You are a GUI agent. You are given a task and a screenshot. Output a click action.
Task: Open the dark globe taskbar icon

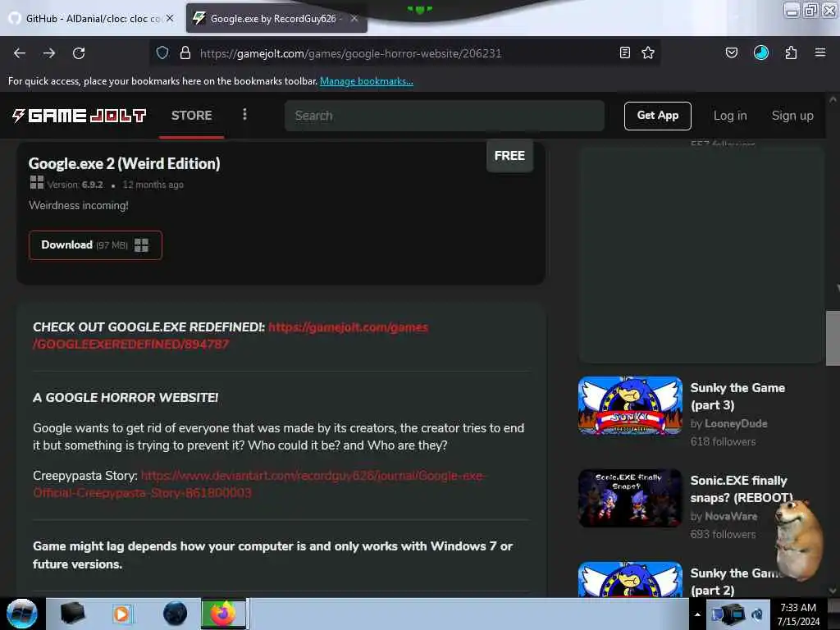175,614
